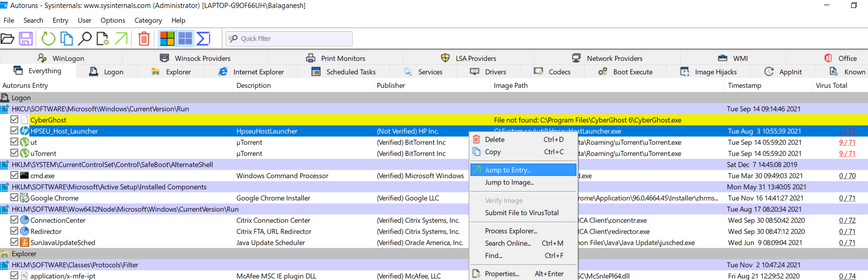Click the HP logo icon of HPSEU_Host_Launcher

pos(25,131)
